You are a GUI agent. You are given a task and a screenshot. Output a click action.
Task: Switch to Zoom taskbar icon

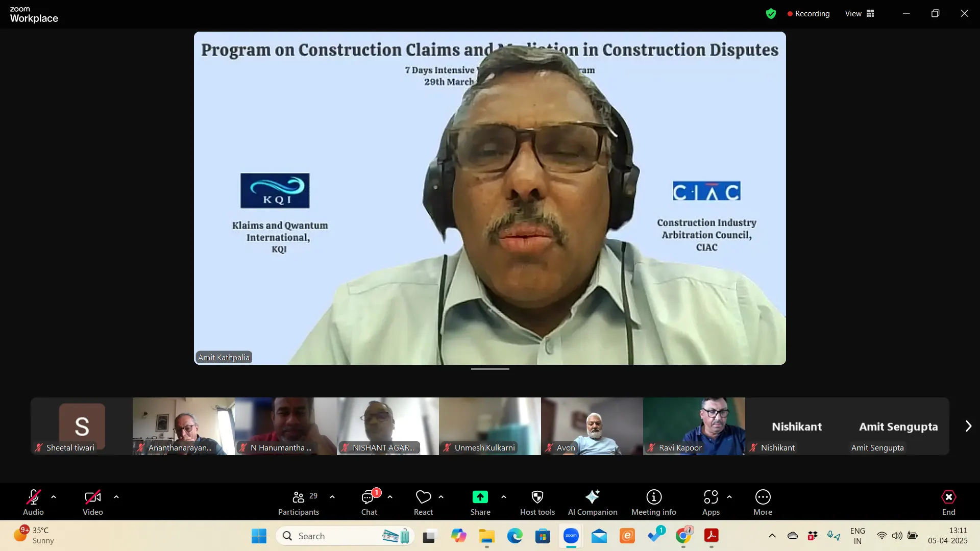(x=571, y=536)
